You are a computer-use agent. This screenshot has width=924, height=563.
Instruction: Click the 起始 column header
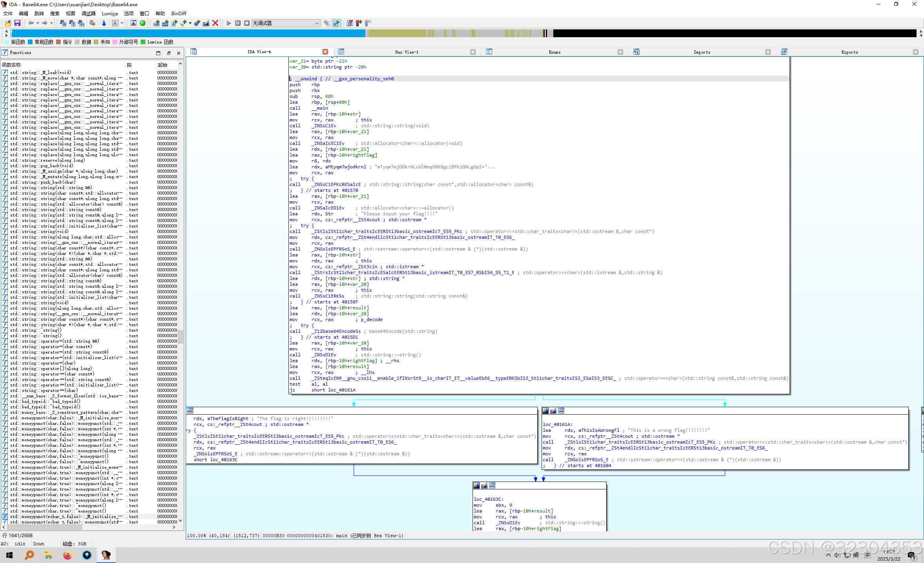tap(163, 65)
